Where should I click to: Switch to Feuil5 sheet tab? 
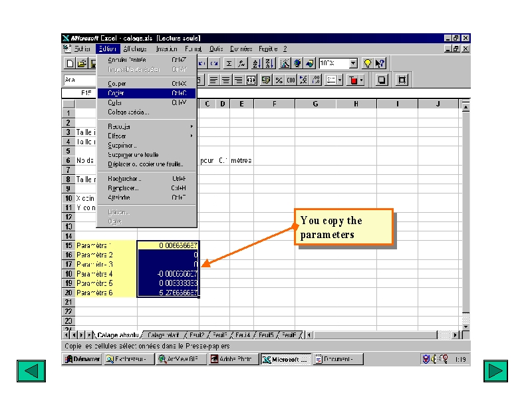click(x=266, y=335)
